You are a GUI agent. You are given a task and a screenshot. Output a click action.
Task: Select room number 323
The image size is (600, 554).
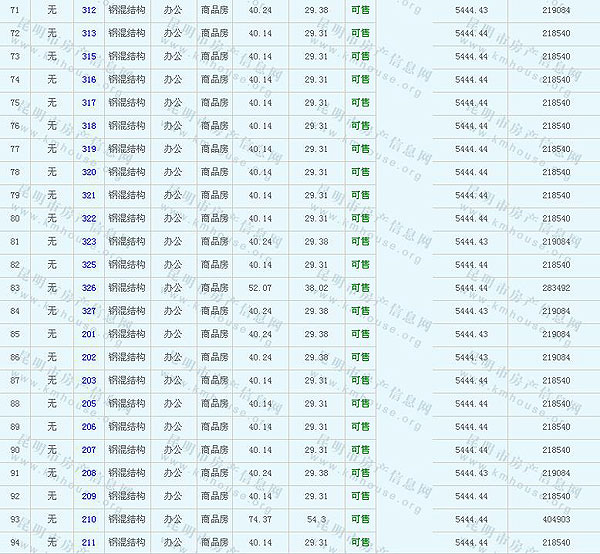(x=89, y=242)
